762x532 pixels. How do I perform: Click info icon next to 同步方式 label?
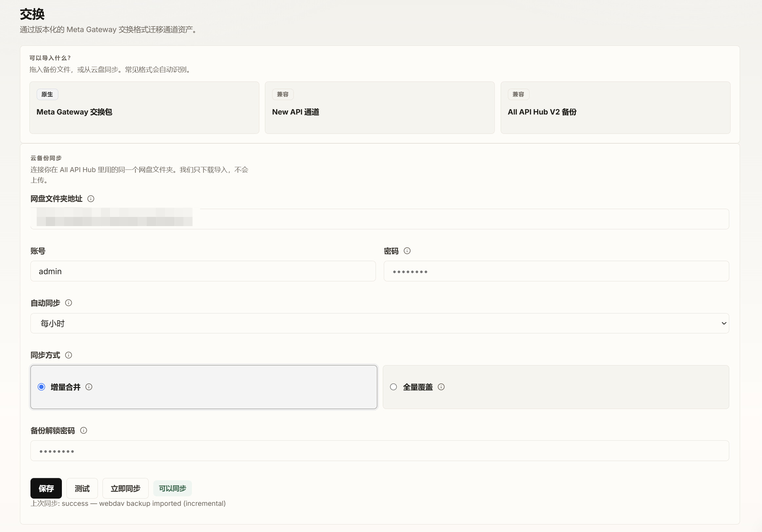(x=69, y=355)
